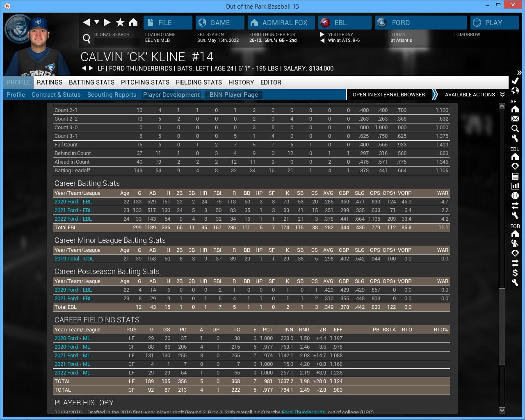Screen dimensions: 525x420
Task: Click the favorites star icon in navigation bar
Action: (120, 23)
